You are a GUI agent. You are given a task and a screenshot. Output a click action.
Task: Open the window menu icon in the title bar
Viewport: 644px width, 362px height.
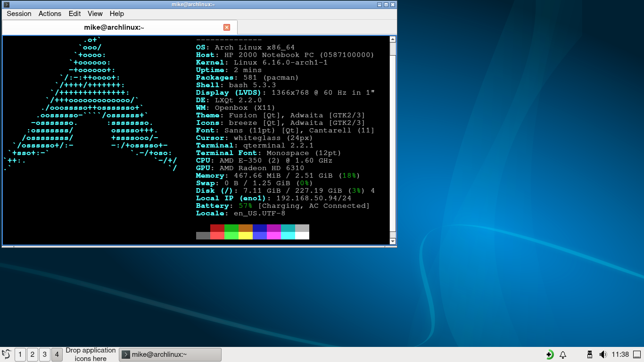pyautogui.click(x=7, y=4)
